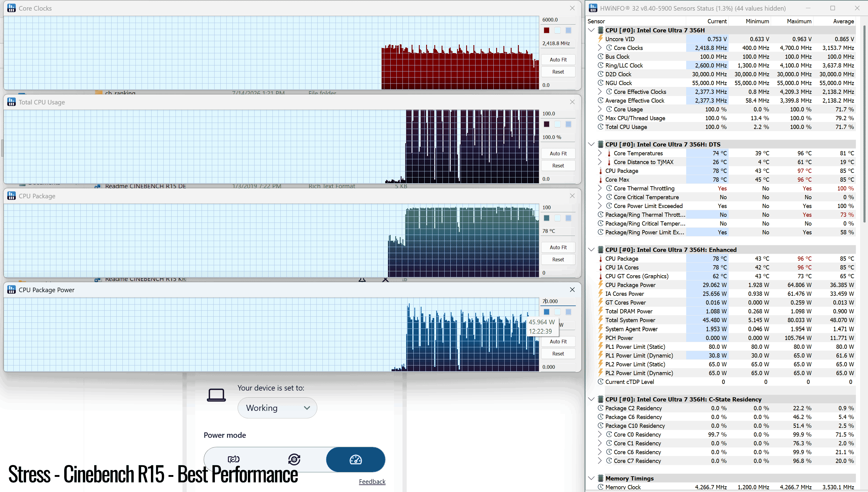
Task: Click the dark navy graph color swatch in Total CPU Usage
Action: click(x=546, y=124)
